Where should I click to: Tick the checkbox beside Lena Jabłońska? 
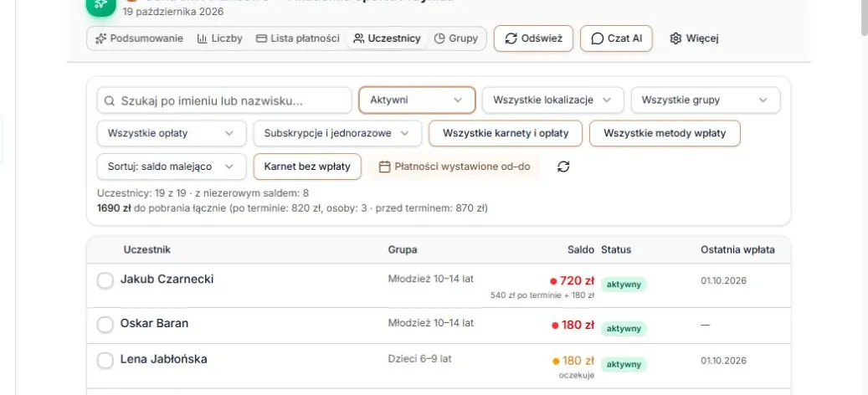click(105, 361)
